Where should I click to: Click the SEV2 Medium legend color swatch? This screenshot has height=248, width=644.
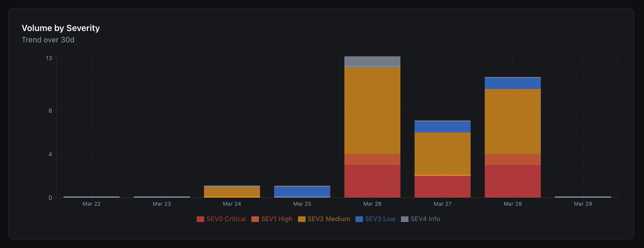[301, 219]
